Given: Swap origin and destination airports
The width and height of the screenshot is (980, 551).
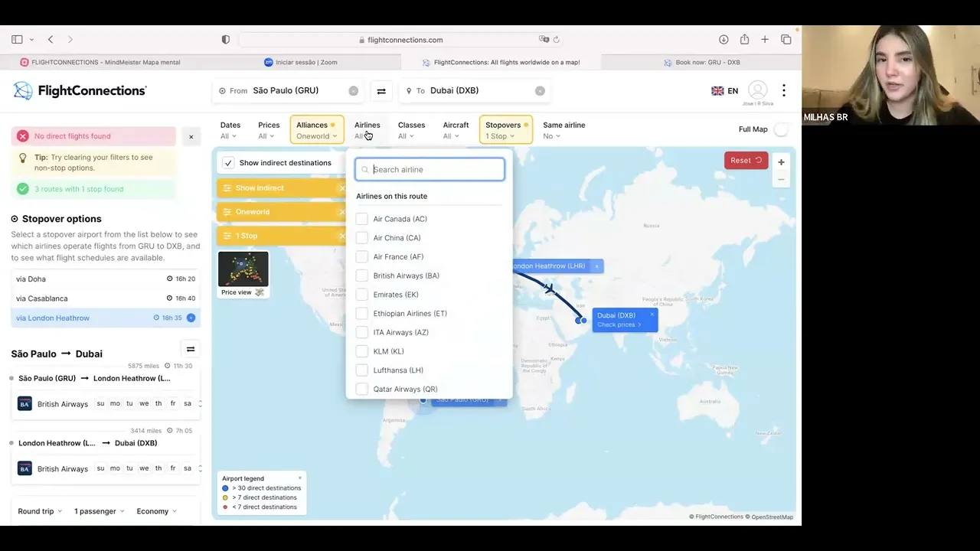Looking at the screenshot, I should [381, 91].
